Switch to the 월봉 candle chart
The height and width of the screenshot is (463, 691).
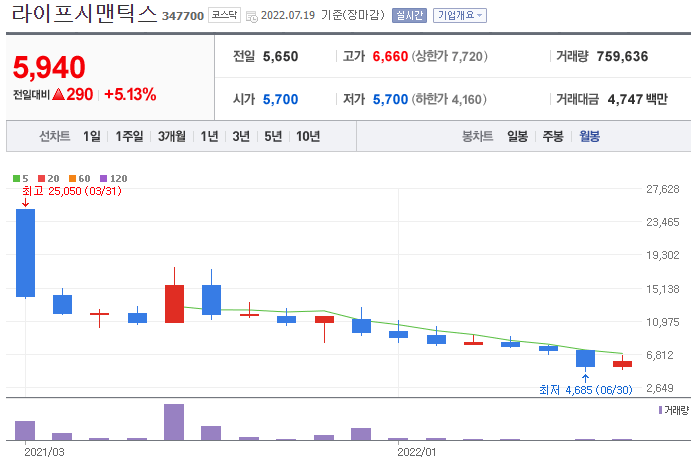coord(590,137)
